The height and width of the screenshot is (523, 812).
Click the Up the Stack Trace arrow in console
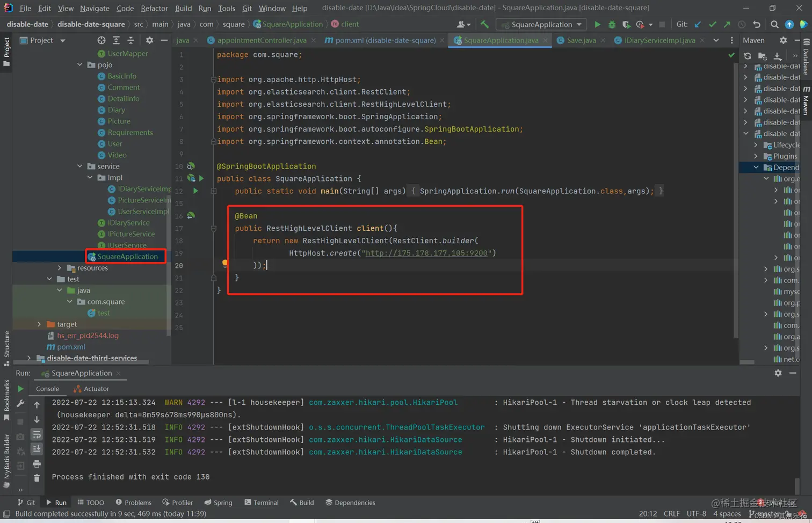coord(37,405)
